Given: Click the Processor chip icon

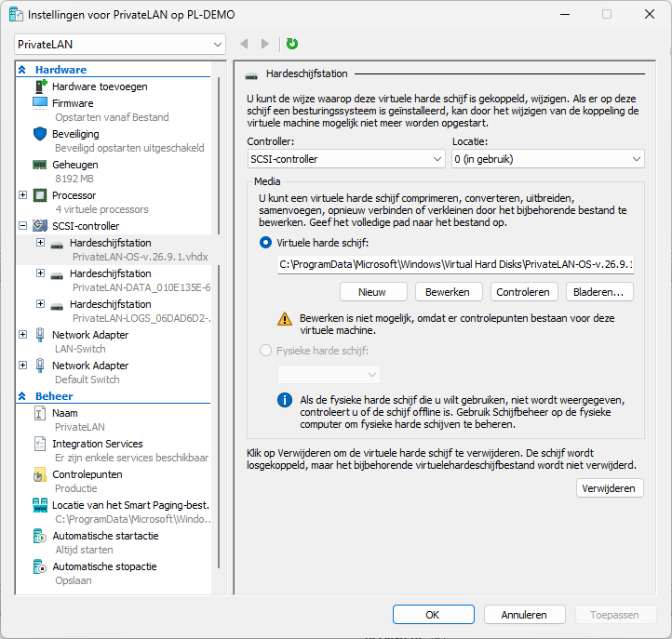Looking at the screenshot, I should pyautogui.click(x=40, y=195).
